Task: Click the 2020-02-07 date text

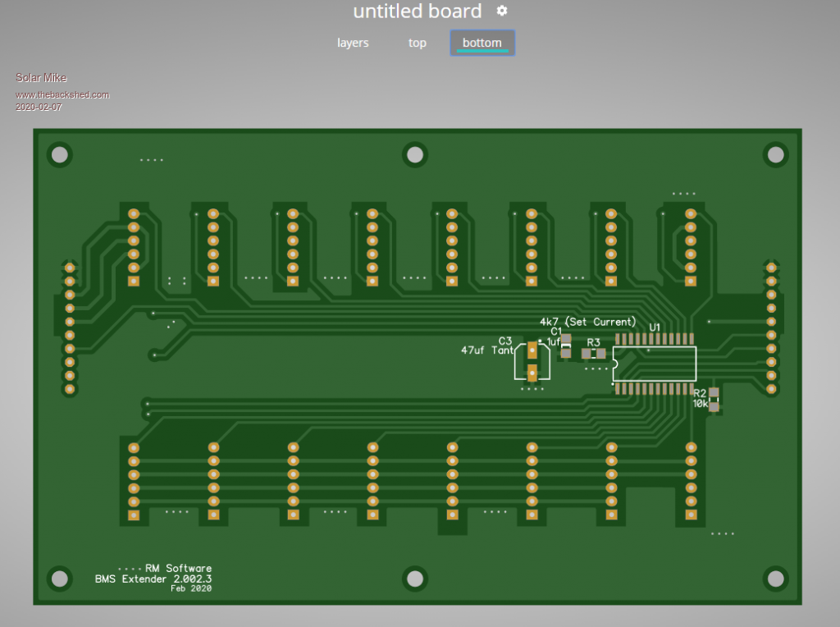Action: tap(39, 107)
